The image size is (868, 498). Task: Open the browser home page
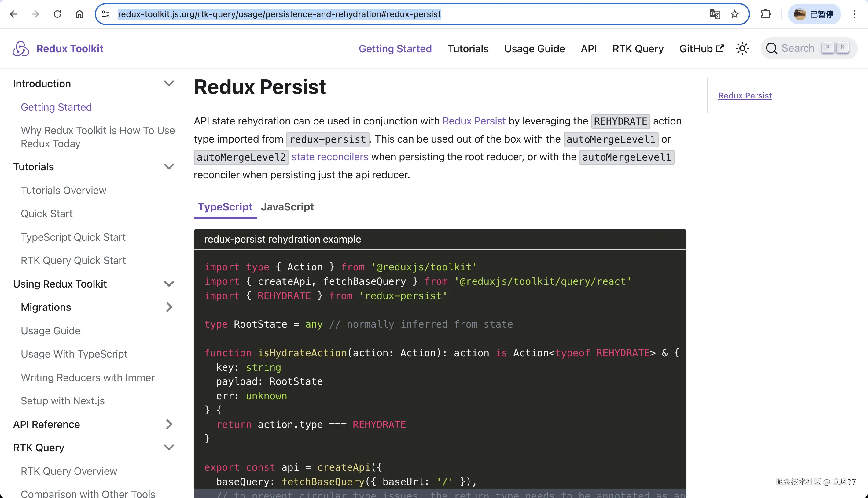point(79,14)
